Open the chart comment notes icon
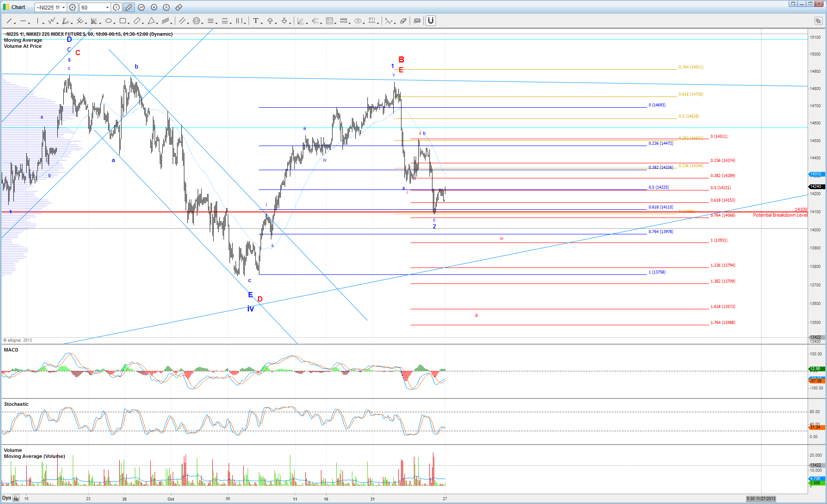This screenshot has width=827, height=504. pyautogui.click(x=417, y=21)
